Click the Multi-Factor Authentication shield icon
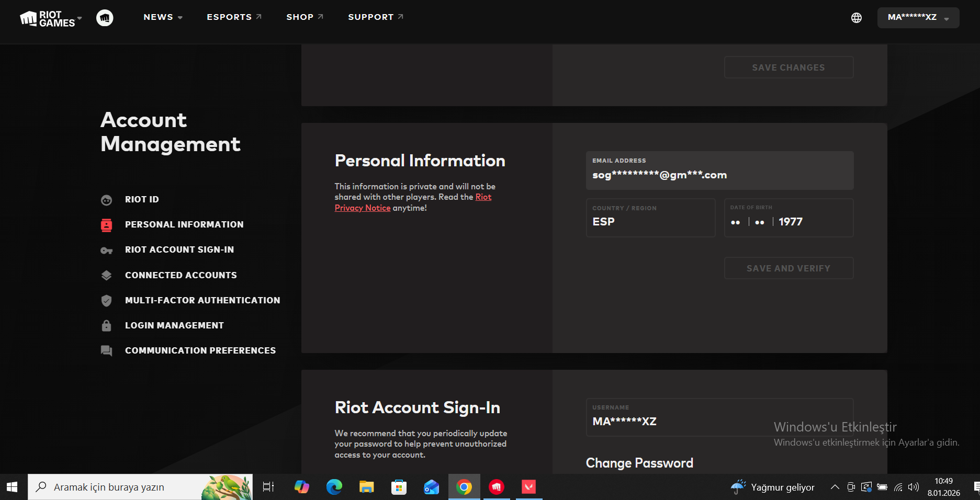Viewport: 980px width, 500px height. pyautogui.click(x=106, y=301)
